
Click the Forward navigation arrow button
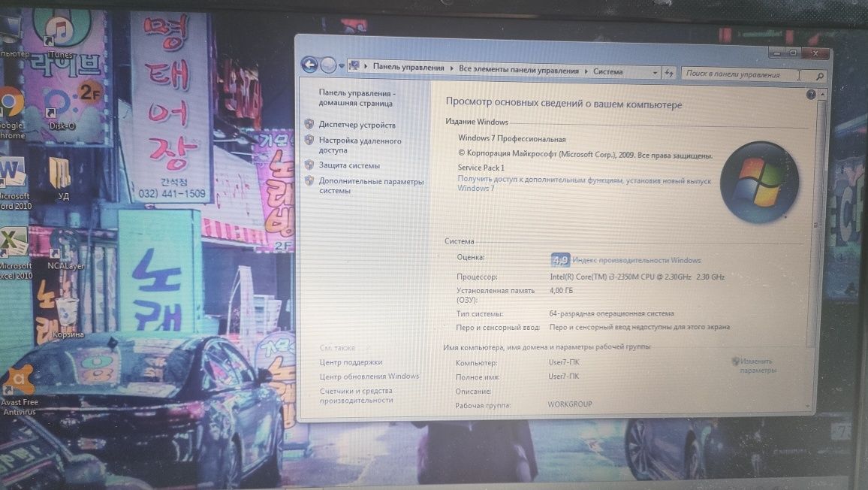coord(328,65)
